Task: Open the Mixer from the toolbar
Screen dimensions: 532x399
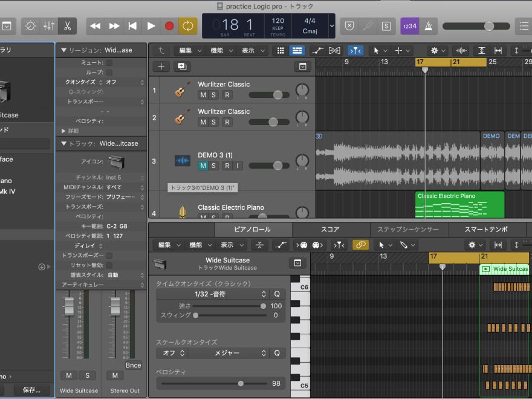Action: [49, 26]
